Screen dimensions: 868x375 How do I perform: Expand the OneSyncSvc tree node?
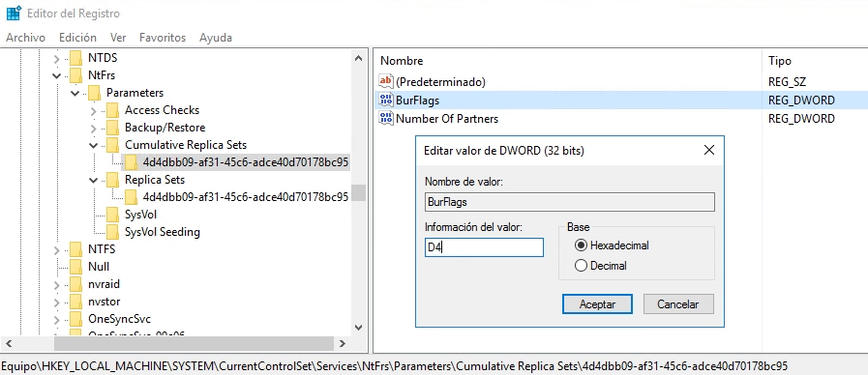pyautogui.click(x=57, y=320)
